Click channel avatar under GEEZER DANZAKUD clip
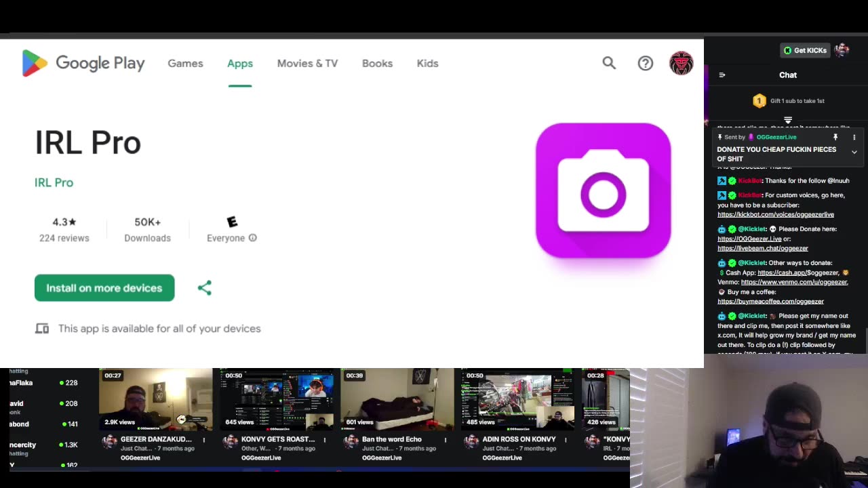This screenshot has width=868, height=488. pyautogui.click(x=109, y=441)
